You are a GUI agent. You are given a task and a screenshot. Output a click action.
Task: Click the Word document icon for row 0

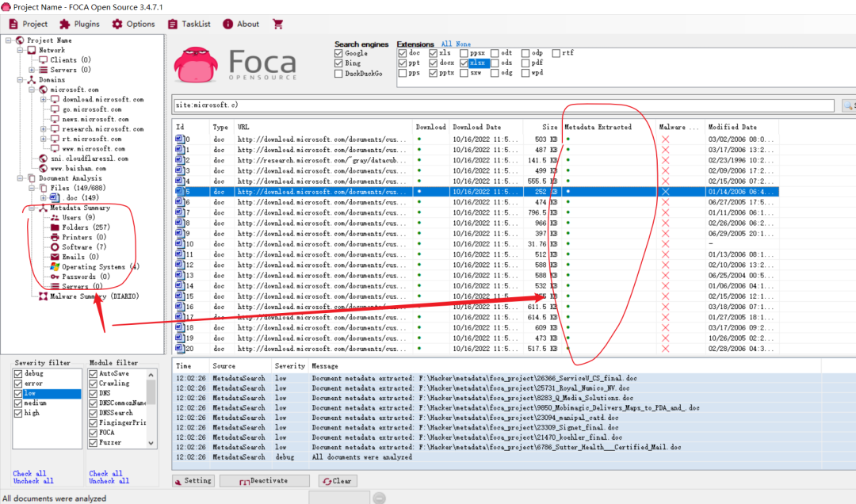click(x=179, y=139)
